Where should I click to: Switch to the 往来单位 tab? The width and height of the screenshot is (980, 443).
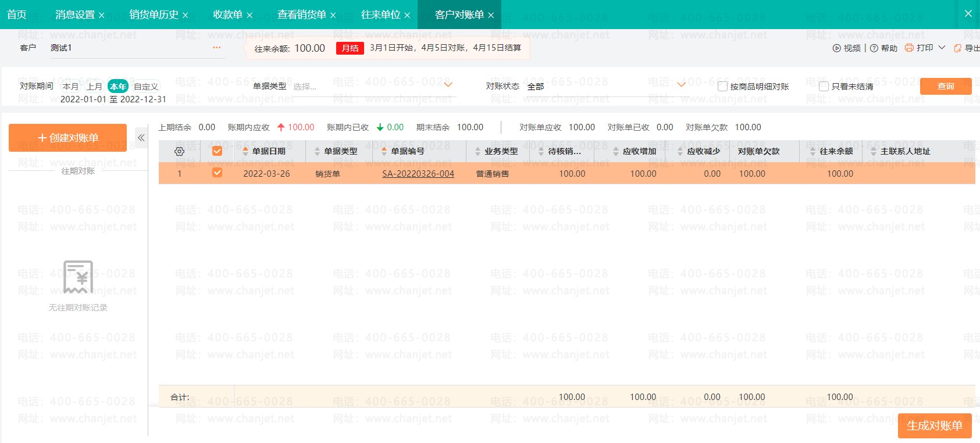[x=380, y=15]
